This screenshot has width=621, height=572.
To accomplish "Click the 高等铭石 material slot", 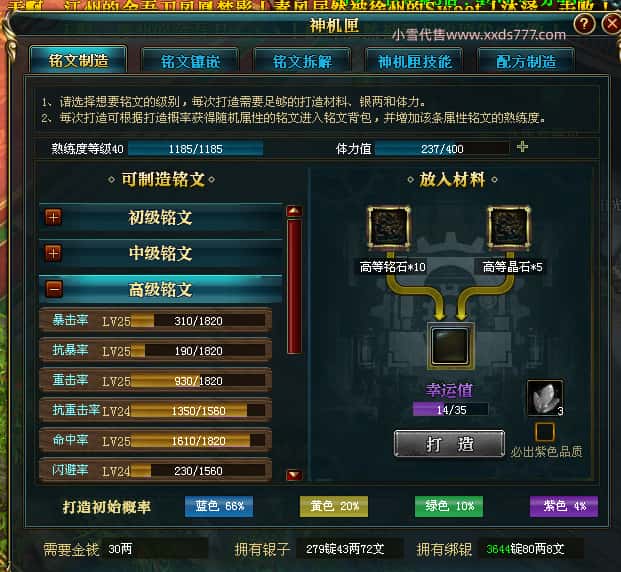I will 389,227.
